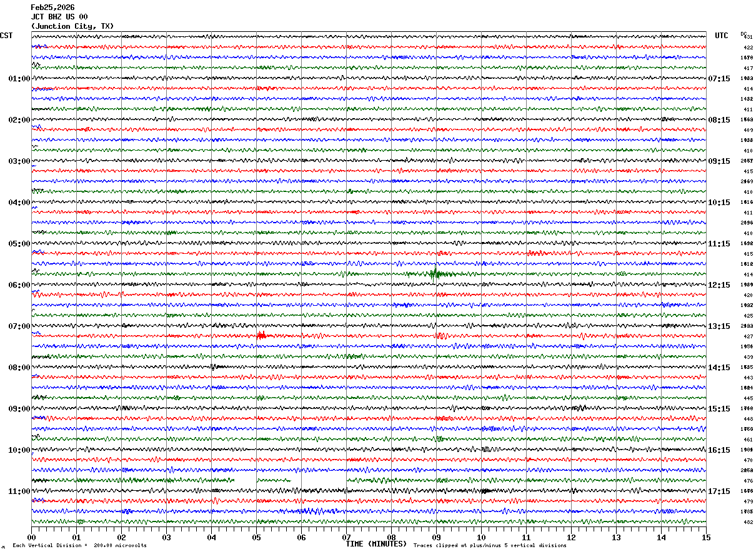Click the CST timezone label

(6, 36)
